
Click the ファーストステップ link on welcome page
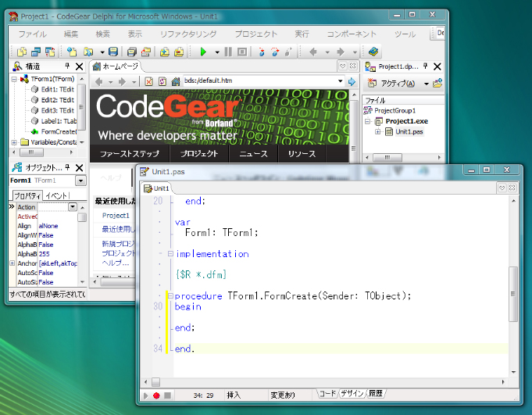(129, 154)
